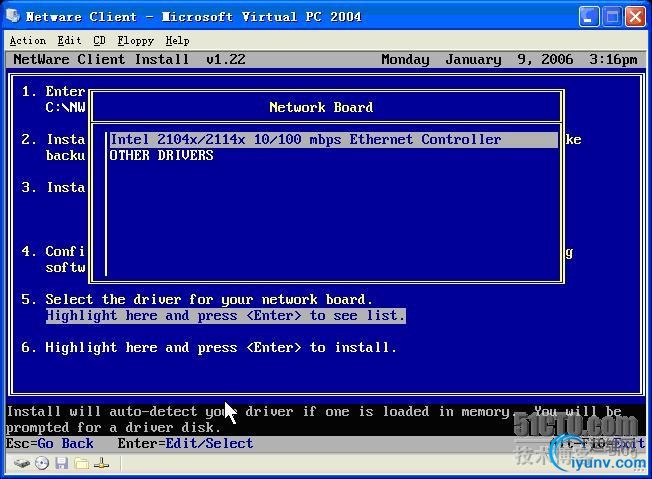Viewport: 652px width, 479px height.
Task: Click the Virtual PC title bar icon
Action: [12, 16]
